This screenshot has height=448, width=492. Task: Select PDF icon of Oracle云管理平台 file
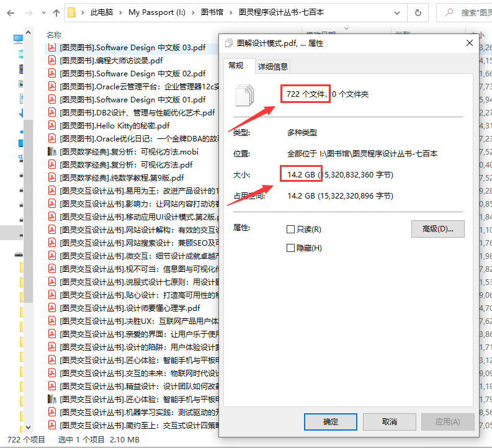[51, 87]
